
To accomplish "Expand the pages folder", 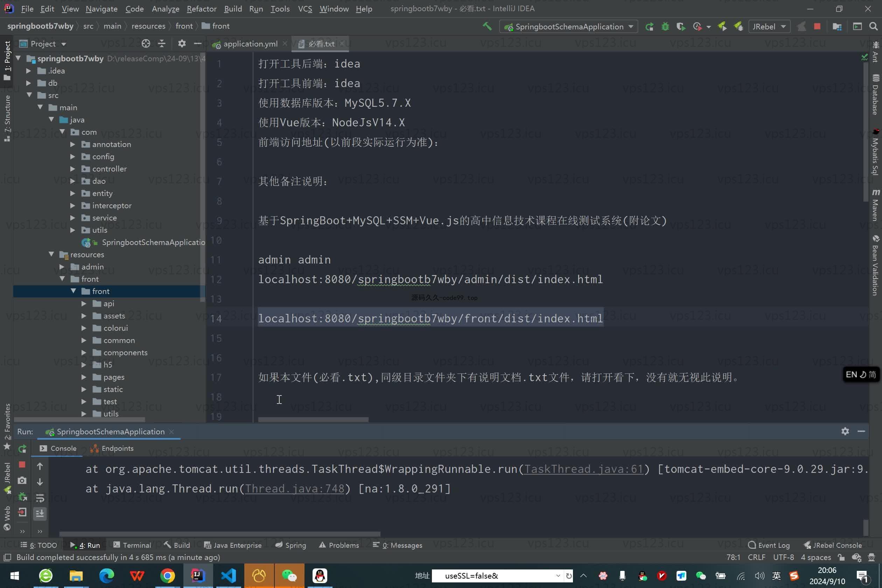I will pos(84,377).
